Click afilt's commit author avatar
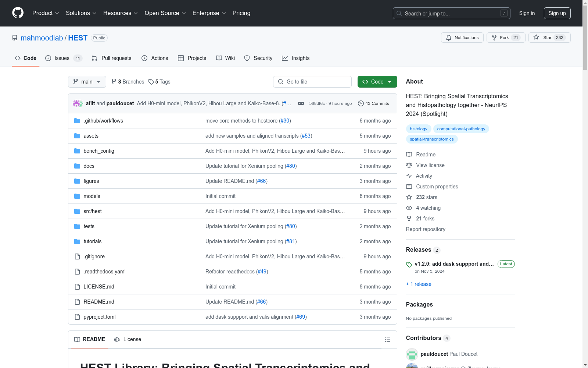This screenshot has width=588, height=368. (76, 103)
